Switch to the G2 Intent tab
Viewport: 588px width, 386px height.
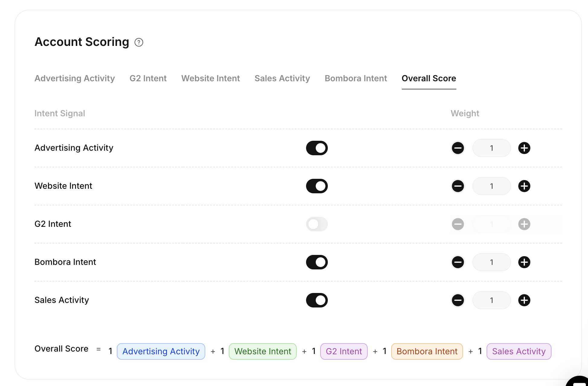point(148,79)
